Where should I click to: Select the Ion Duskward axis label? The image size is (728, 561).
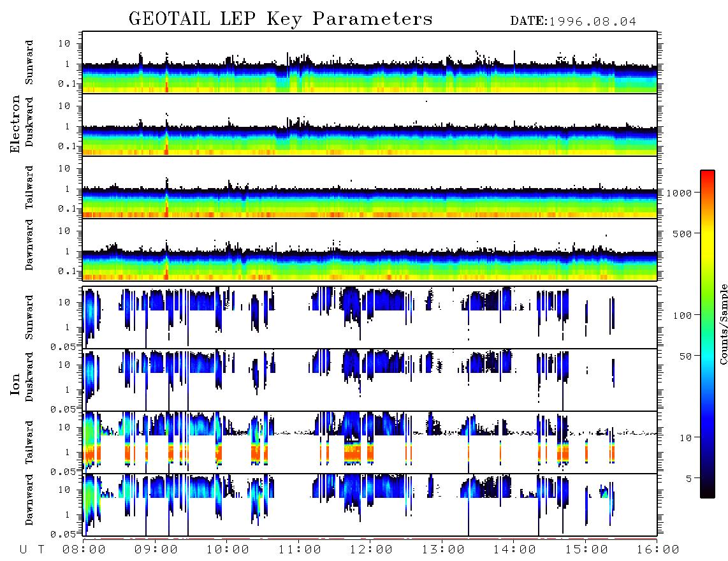[29, 377]
